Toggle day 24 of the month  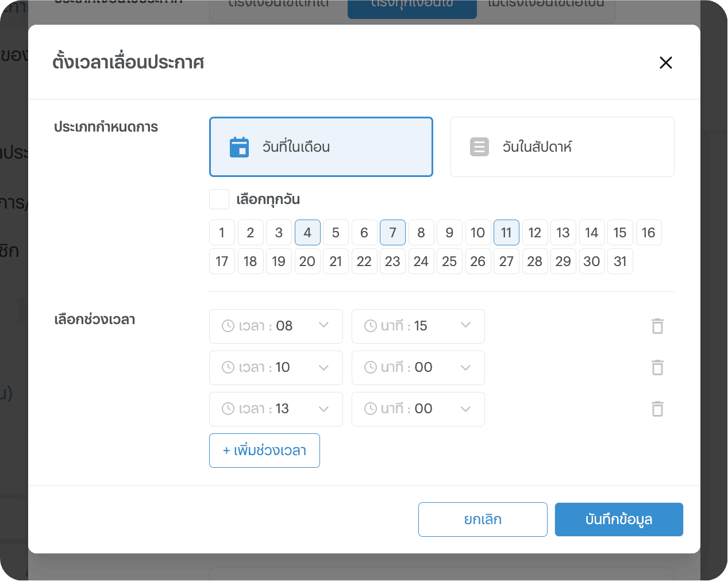point(421,261)
